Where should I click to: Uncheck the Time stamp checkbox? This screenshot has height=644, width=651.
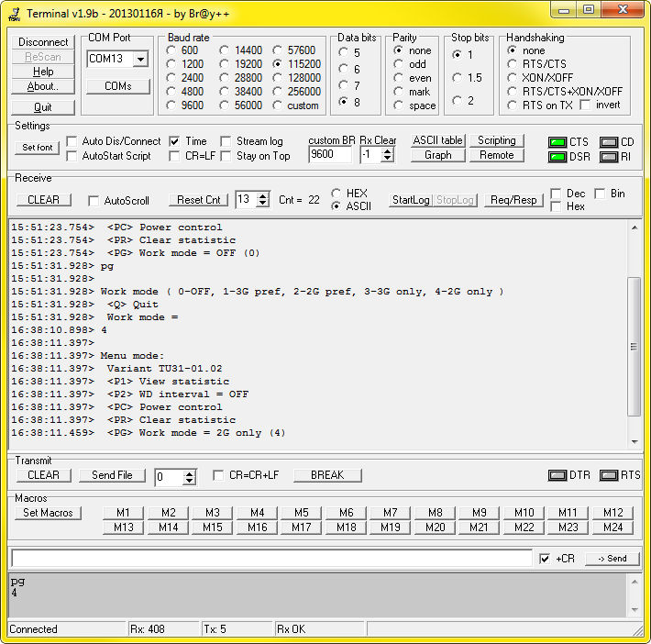coord(174,141)
